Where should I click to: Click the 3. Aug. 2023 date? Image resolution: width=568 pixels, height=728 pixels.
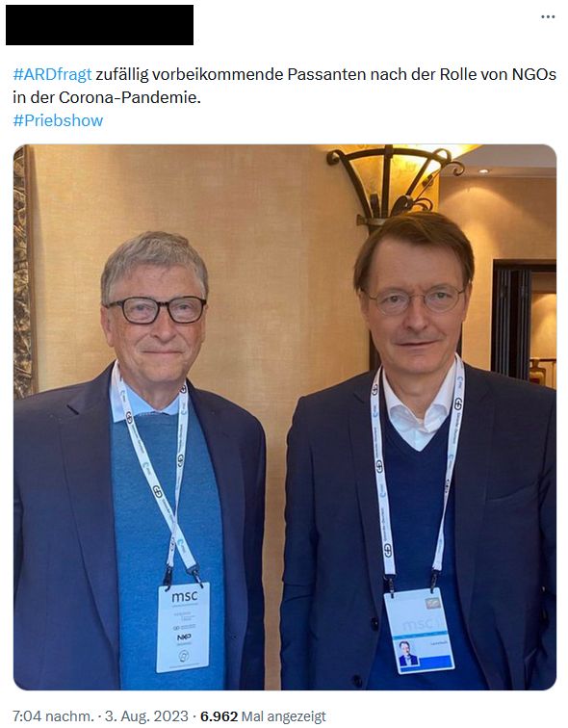[x=146, y=715]
